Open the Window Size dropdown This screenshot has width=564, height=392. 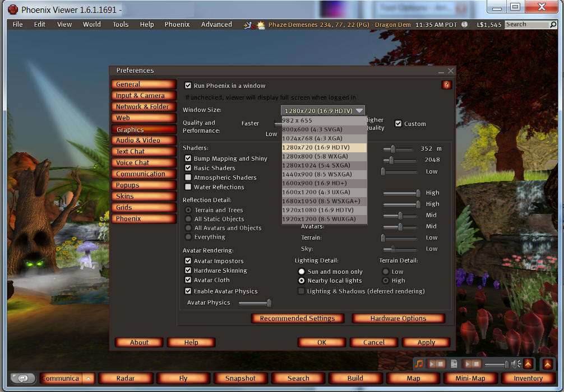point(322,111)
